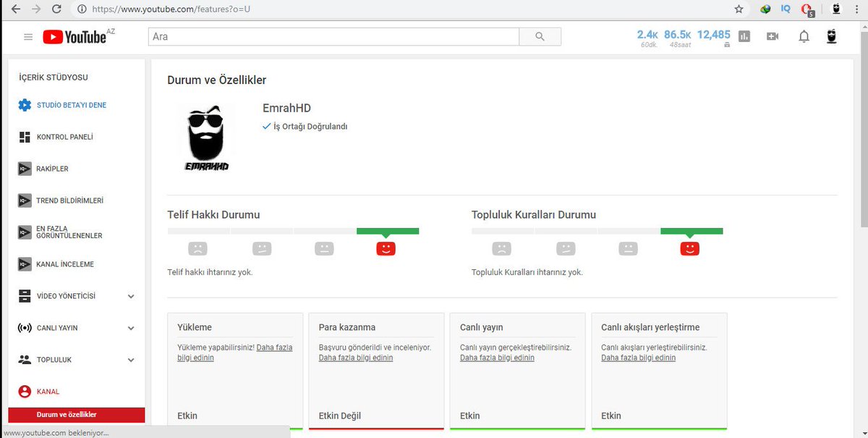Image resolution: width=868 pixels, height=438 pixels.
Task: Click 'Telif hakkı ihtarınız yok.' text
Action: tap(210, 272)
